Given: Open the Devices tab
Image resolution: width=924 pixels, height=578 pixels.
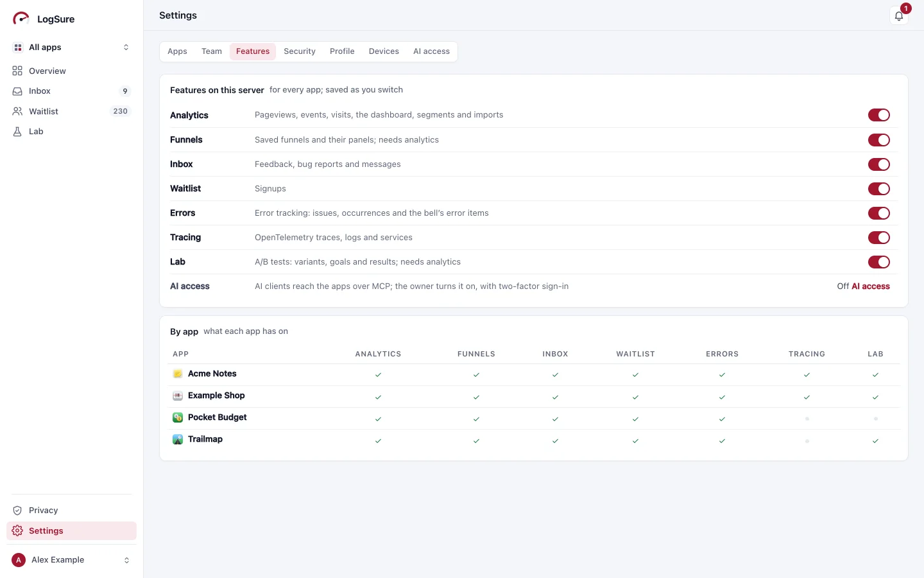Looking at the screenshot, I should [384, 51].
